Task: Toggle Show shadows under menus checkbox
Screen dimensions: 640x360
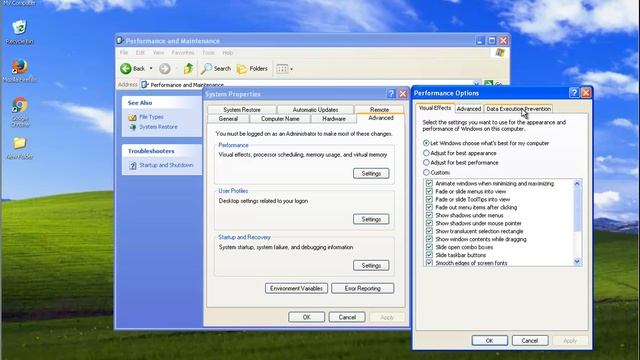Action: coord(429,215)
